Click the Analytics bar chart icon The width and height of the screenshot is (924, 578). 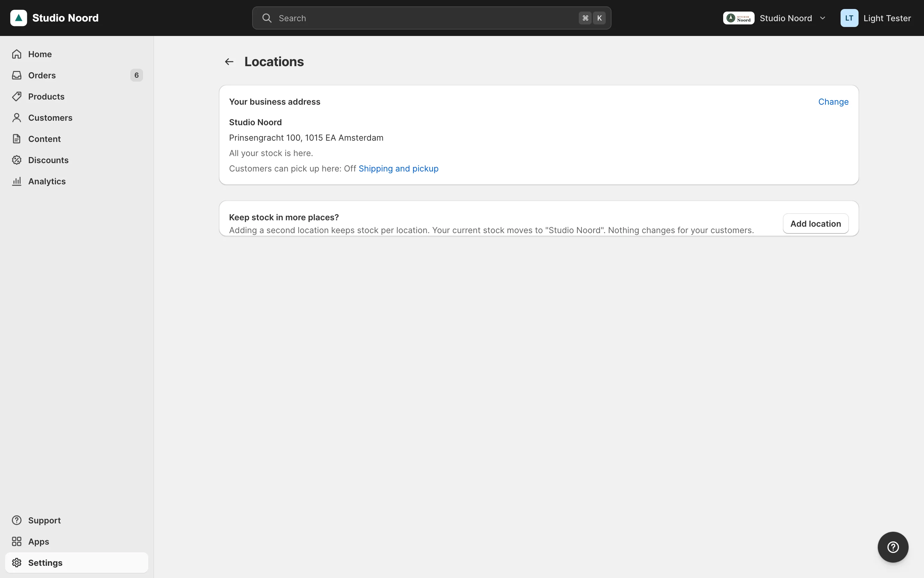16,181
